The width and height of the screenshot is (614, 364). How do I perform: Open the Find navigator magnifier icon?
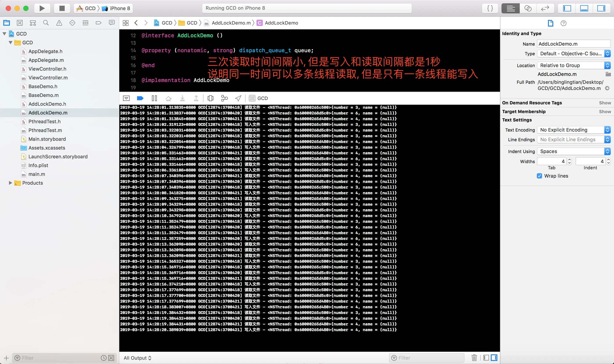tap(46, 23)
